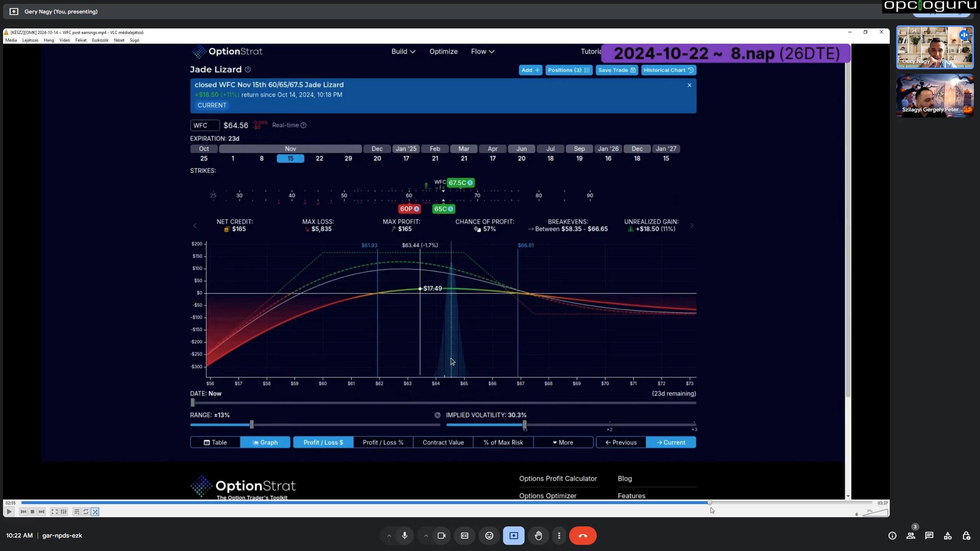The height and width of the screenshot is (551, 980).
Task: Open the Eszközök menu
Action: [100, 40]
